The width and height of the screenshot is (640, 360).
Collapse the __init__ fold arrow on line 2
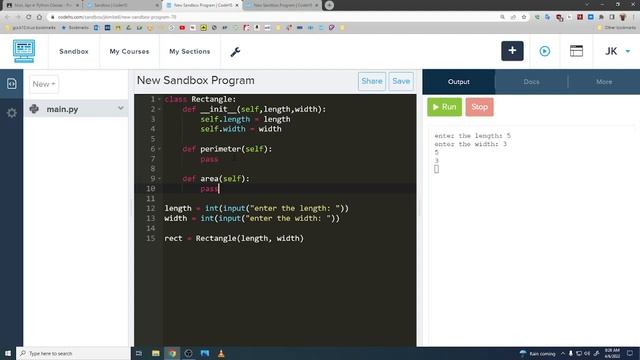pos(159,109)
